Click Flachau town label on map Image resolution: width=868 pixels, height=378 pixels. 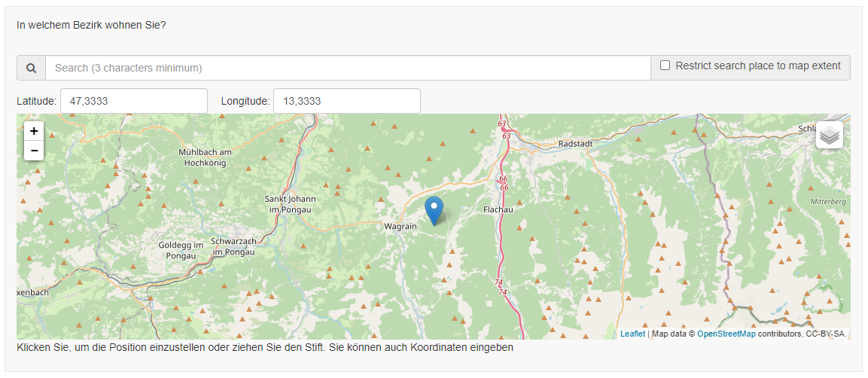498,209
